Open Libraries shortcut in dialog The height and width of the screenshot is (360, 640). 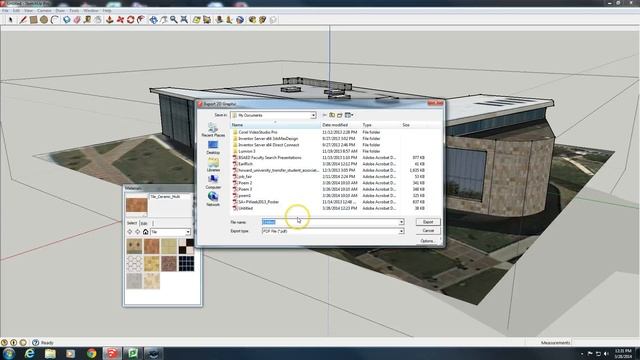213,165
